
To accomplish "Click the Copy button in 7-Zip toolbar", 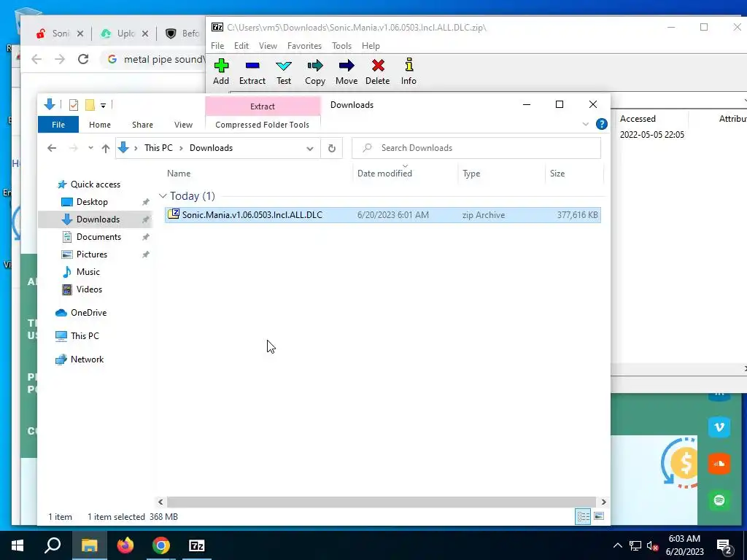I will 315,72.
